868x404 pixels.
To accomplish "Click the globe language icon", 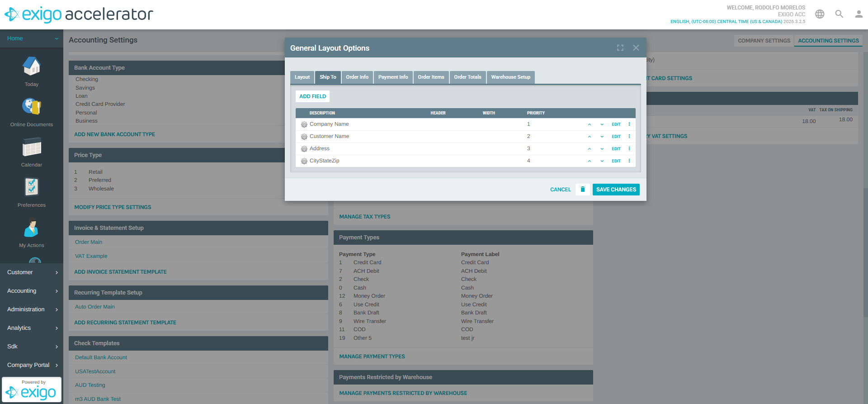I will (x=820, y=14).
